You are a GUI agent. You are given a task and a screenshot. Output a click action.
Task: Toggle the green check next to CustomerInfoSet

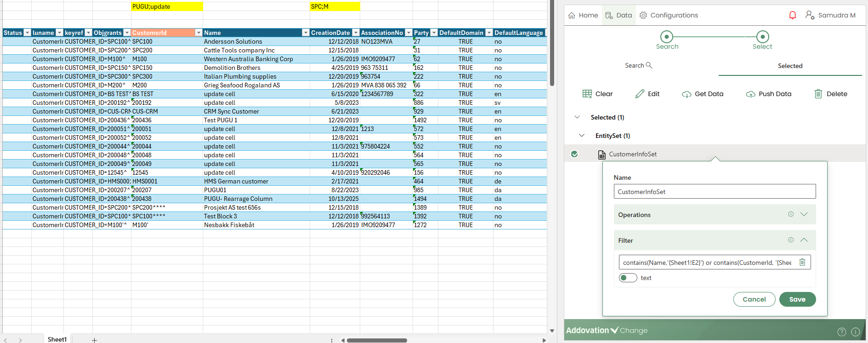(x=574, y=154)
